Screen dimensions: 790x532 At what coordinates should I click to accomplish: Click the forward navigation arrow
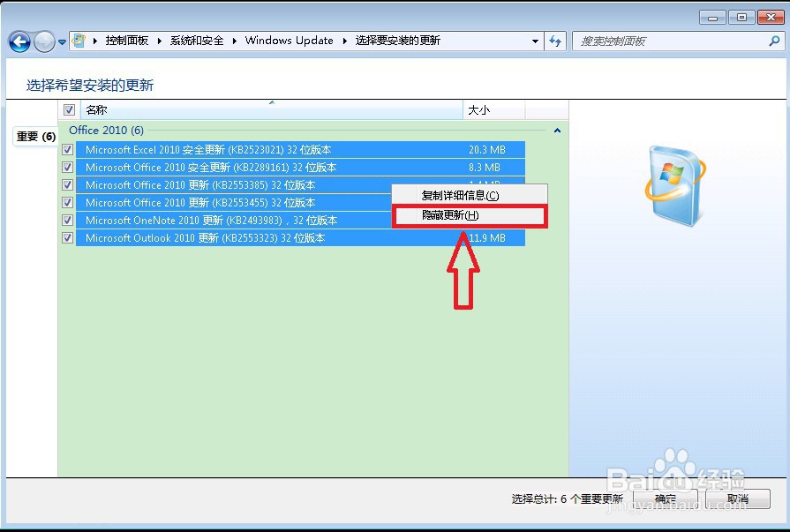tap(42, 41)
